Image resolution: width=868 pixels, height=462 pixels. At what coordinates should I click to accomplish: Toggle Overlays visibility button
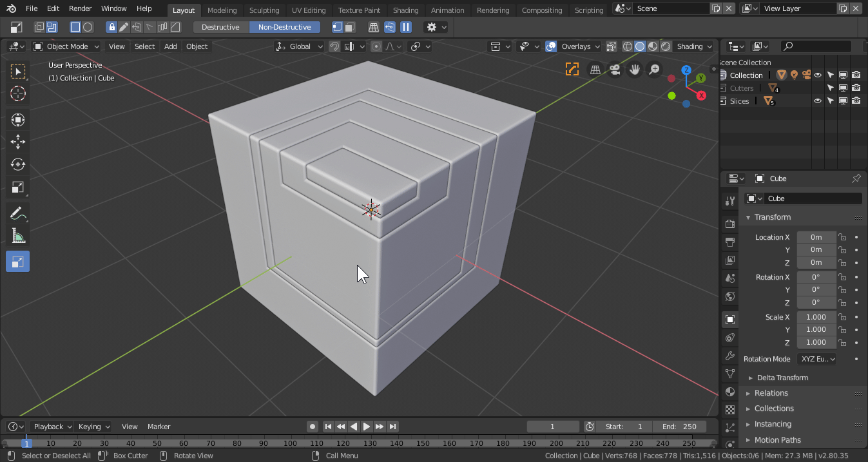551,46
